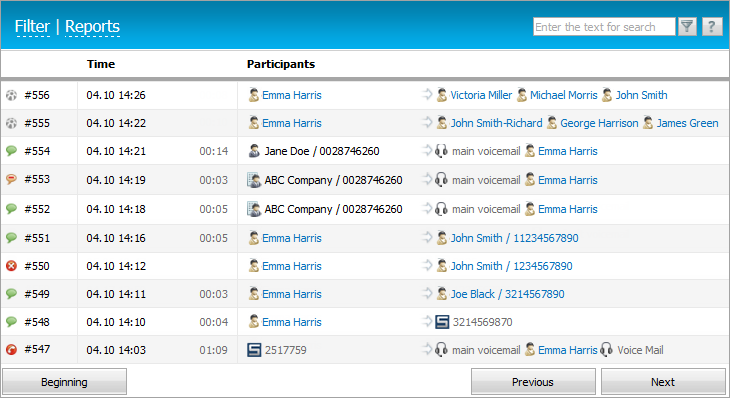Click red failed call icon of #550

11,266
